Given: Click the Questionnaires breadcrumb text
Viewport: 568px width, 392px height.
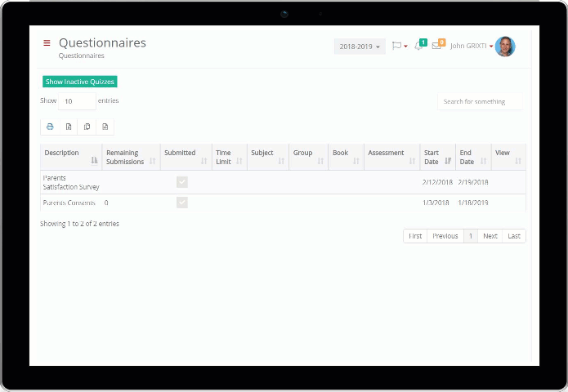Looking at the screenshot, I should [x=81, y=56].
